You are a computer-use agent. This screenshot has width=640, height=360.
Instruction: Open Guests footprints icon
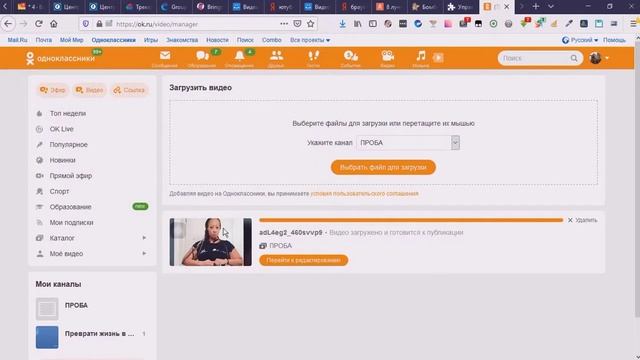[x=313, y=56]
